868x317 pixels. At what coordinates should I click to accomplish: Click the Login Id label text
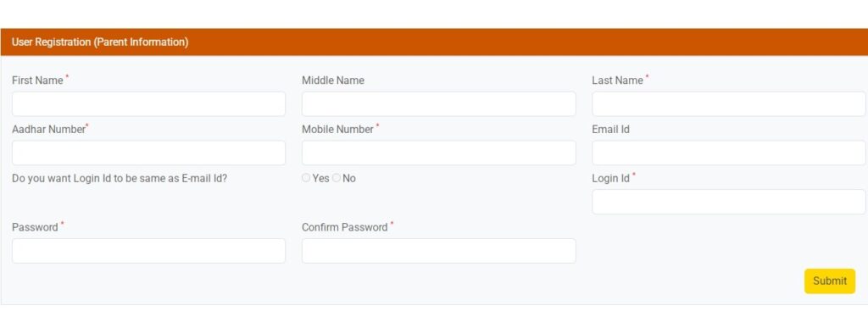pyautogui.click(x=610, y=179)
